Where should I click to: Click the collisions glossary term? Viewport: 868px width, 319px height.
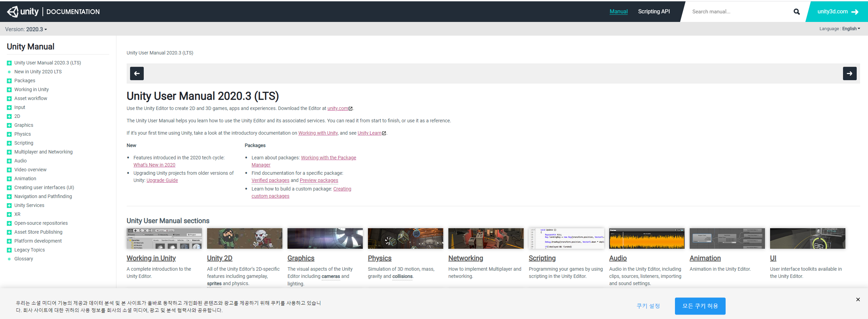(402, 276)
